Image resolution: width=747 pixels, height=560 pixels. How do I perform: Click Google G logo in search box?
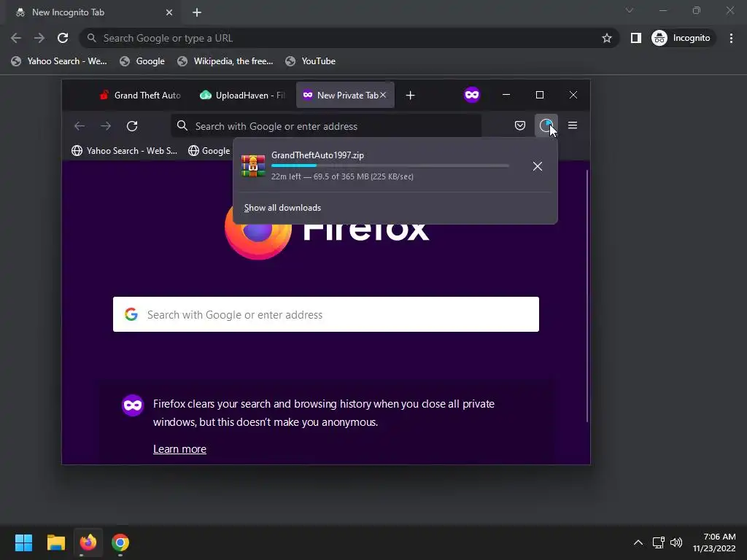[x=131, y=314]
